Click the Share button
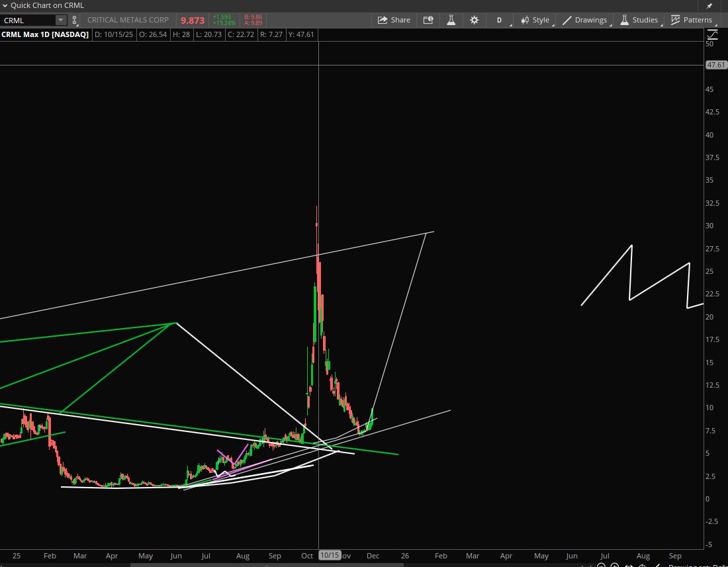This screenshot has width=728, height=567. pos(394,20)
